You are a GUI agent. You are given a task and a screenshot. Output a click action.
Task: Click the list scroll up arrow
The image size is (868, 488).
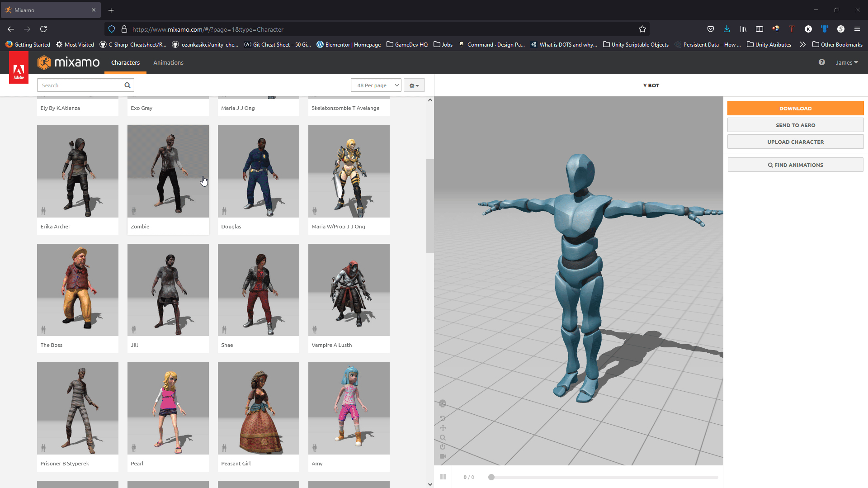tap(430, 100)
